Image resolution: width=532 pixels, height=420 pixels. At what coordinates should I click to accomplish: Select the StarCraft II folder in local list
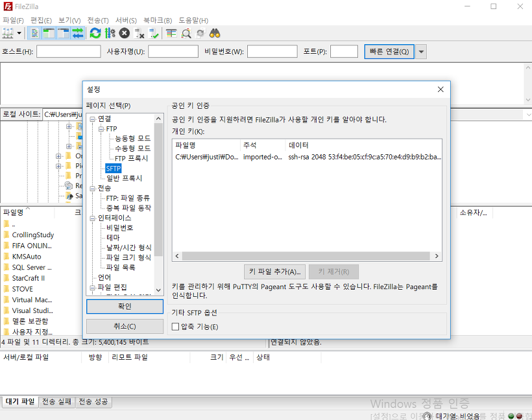[28, 278]
